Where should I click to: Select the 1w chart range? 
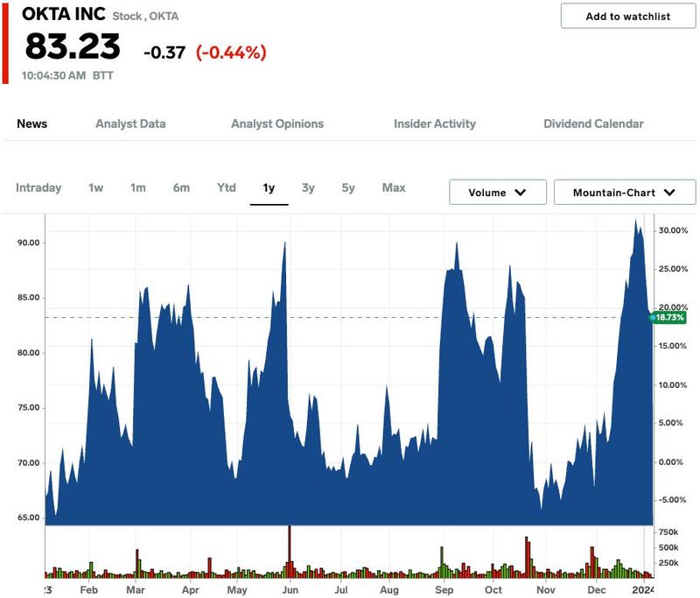(96, 187)
